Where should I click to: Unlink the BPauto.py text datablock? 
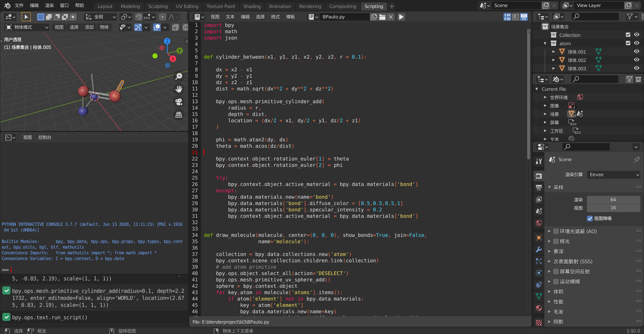[391, 17]
